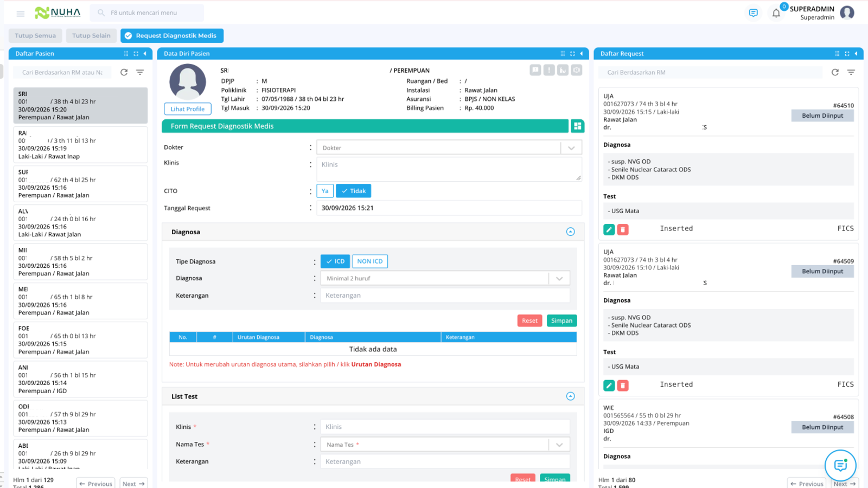Open filter options in Daftar Pasien
Screen dimensions: 868x488
(x=140, y=72)
